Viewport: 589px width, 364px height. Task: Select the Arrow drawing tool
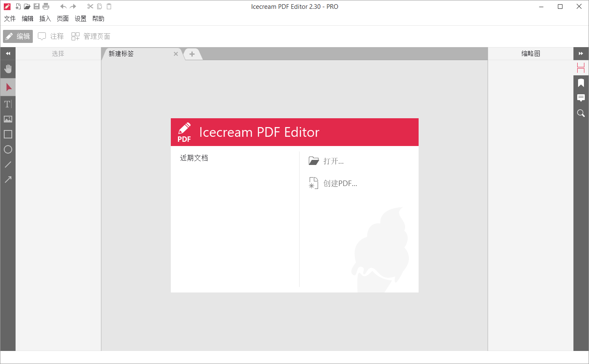click(8, 180)
